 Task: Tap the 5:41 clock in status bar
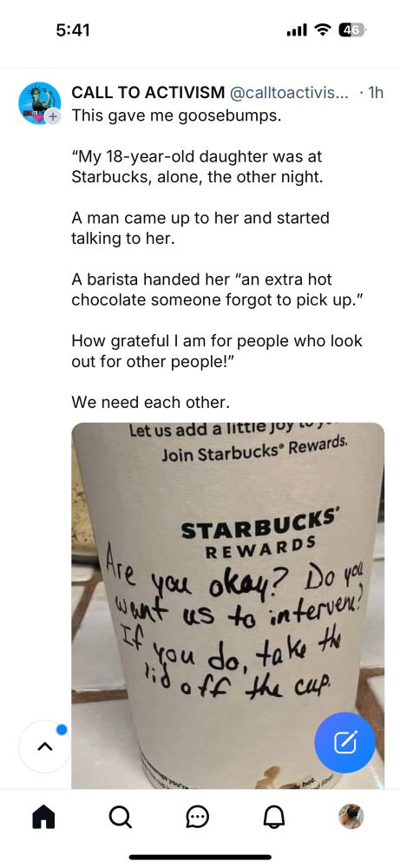73,30
